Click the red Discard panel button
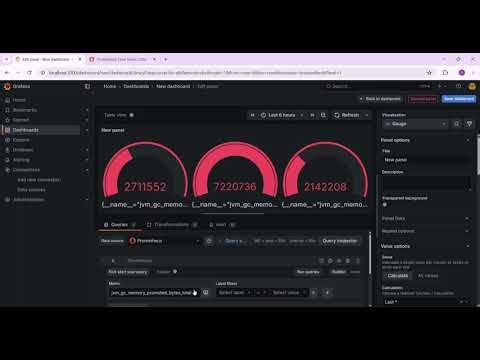Viewport: 480px width, 360px height. click(x=423, y=99)
